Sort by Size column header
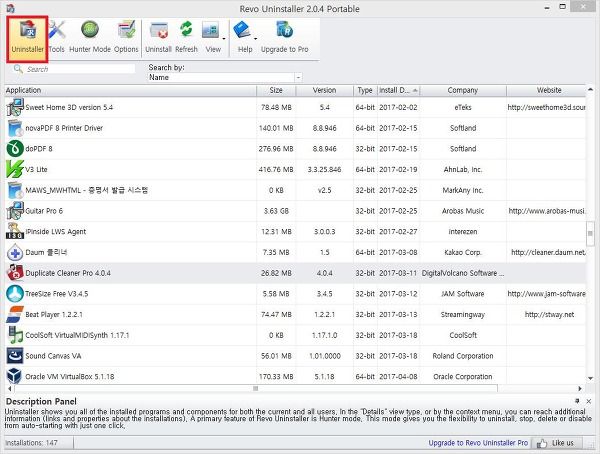Screen dimensions: 600x454 point(276,90)
